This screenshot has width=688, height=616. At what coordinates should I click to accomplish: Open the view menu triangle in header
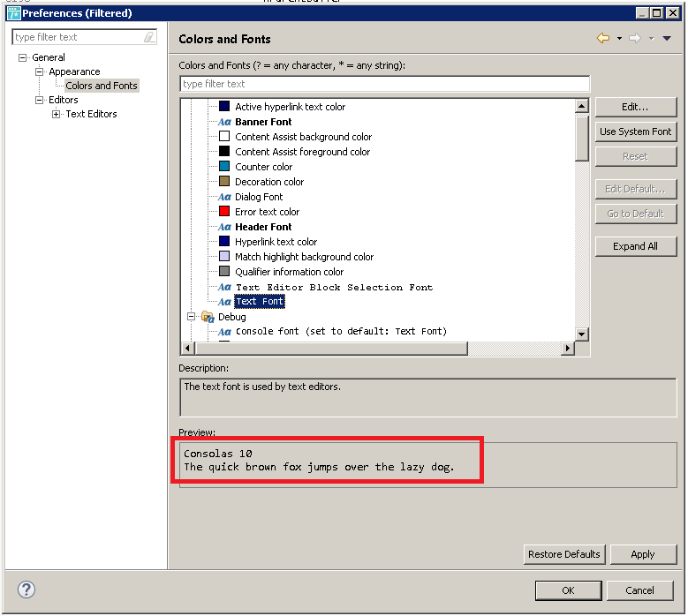tap(667, 39)
